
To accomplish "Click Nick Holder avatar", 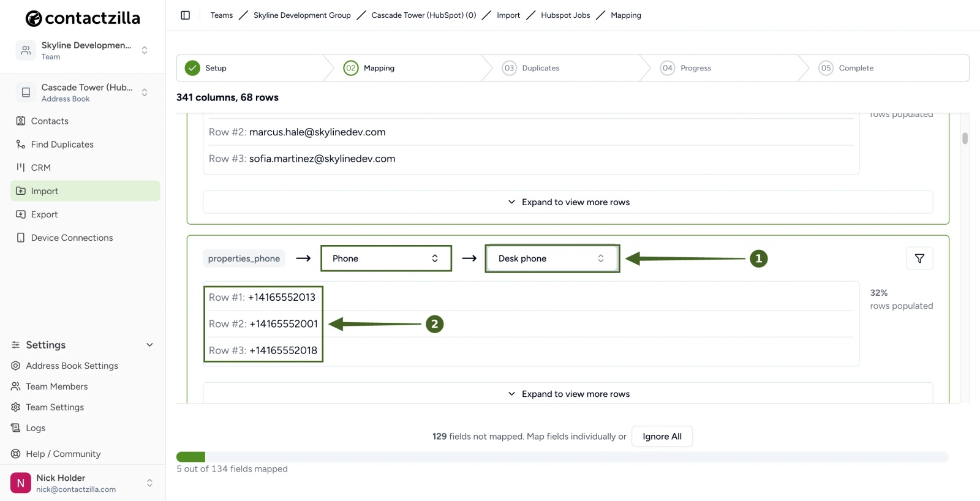I will 21,483.
